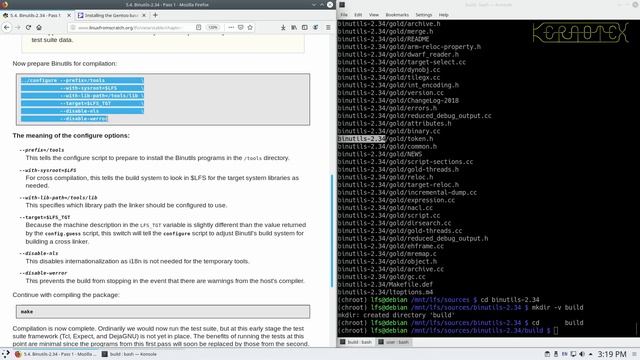Click the Konsole shell prompt cursor
This screenshot has width=640, height=360.
556,331
